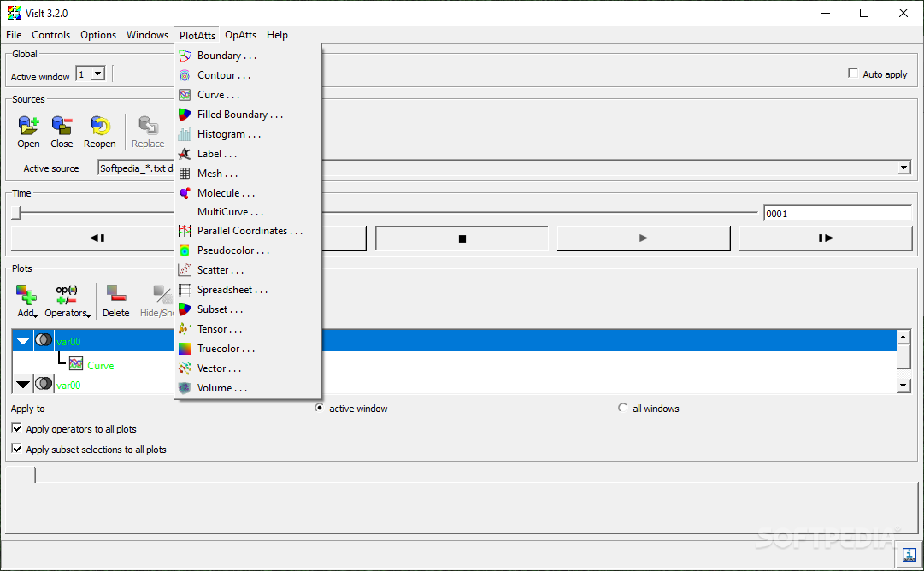
Task: Click the stop playback button
Action: tap(462, 238)
